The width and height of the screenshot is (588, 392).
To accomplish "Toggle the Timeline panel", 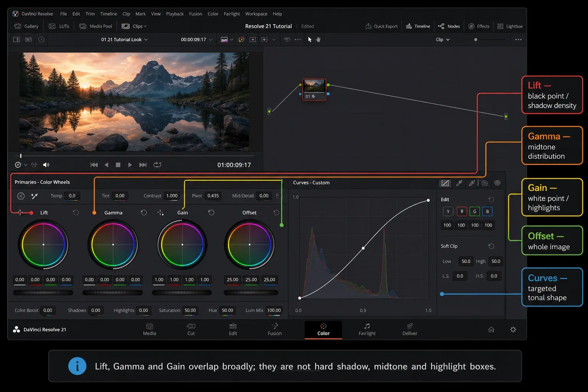I will pos(418,26).
